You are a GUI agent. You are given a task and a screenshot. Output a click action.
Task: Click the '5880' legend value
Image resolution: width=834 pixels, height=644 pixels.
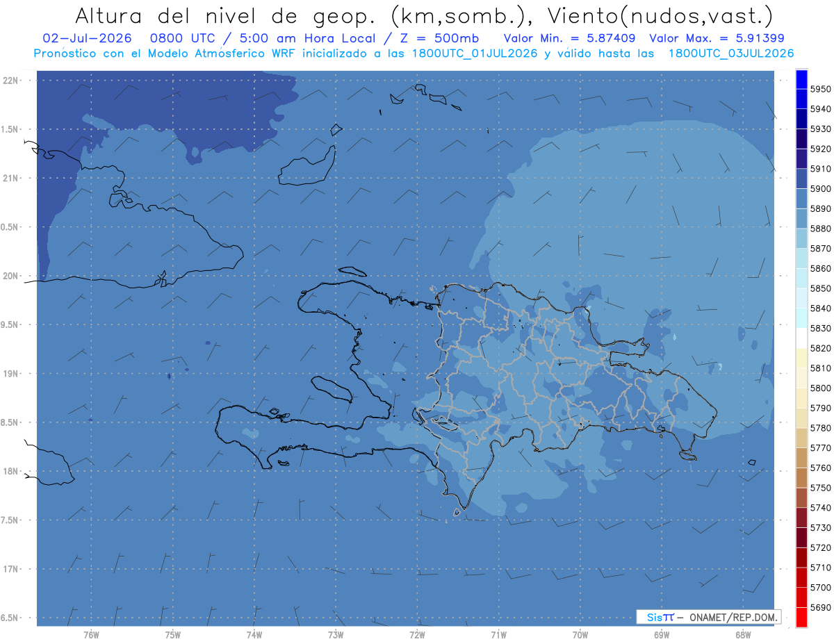pos(820,229)
